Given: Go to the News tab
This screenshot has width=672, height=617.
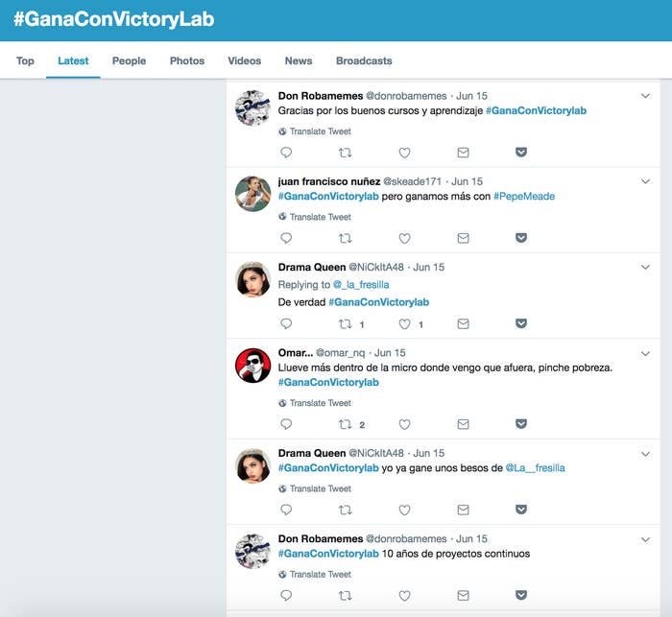Looking at the screenshot, I should pyautogui.click(x=299, y=60).
